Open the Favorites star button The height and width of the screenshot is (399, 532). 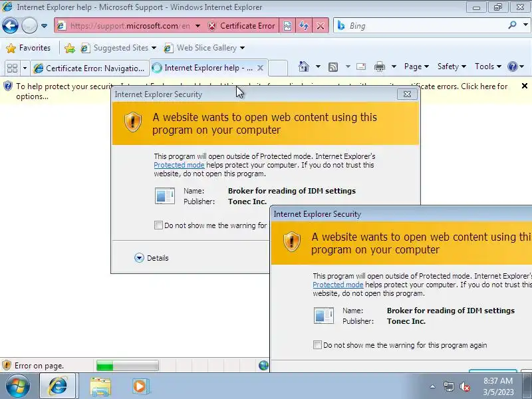[29, 48]
